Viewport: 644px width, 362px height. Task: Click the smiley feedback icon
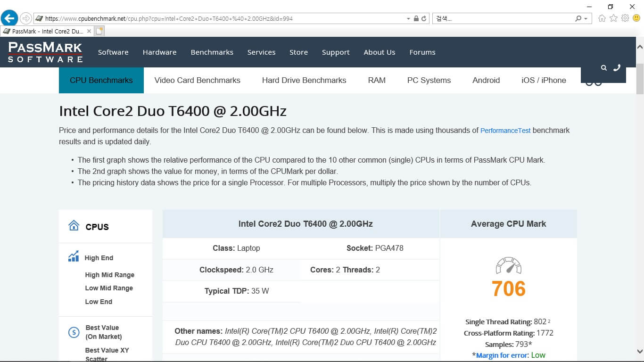point(636,18)
